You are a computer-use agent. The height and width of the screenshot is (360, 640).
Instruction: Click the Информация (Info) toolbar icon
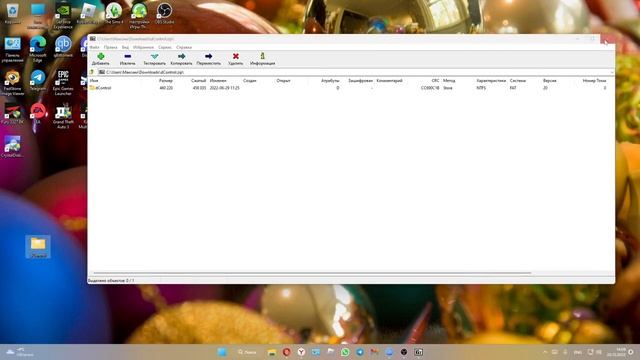(262, 56)
